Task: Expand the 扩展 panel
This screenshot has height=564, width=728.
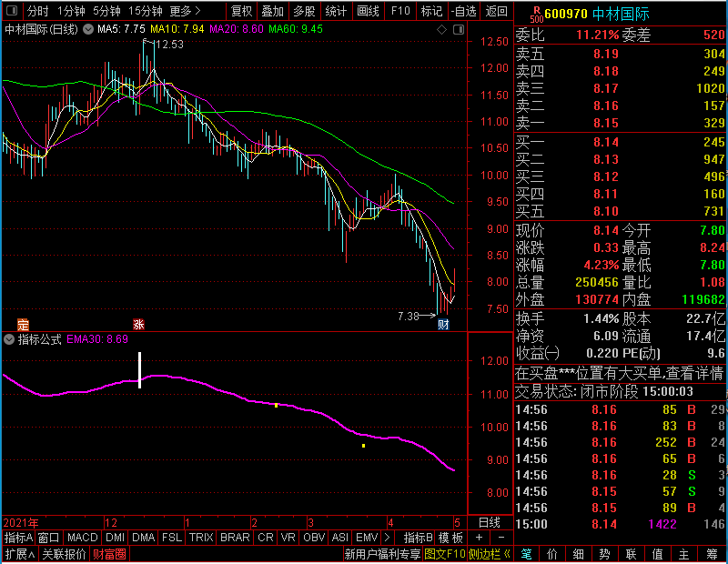Action: 19,554
